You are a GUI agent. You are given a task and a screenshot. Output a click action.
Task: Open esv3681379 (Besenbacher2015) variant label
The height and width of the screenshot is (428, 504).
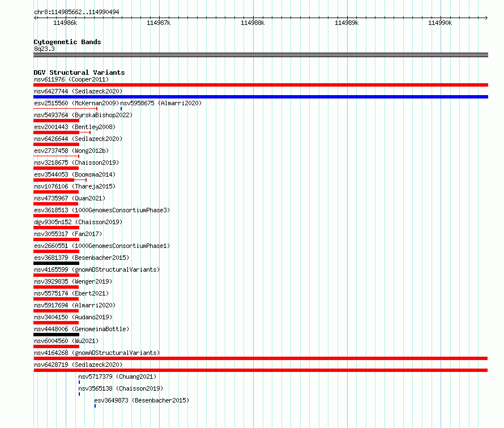coord(82,258)
